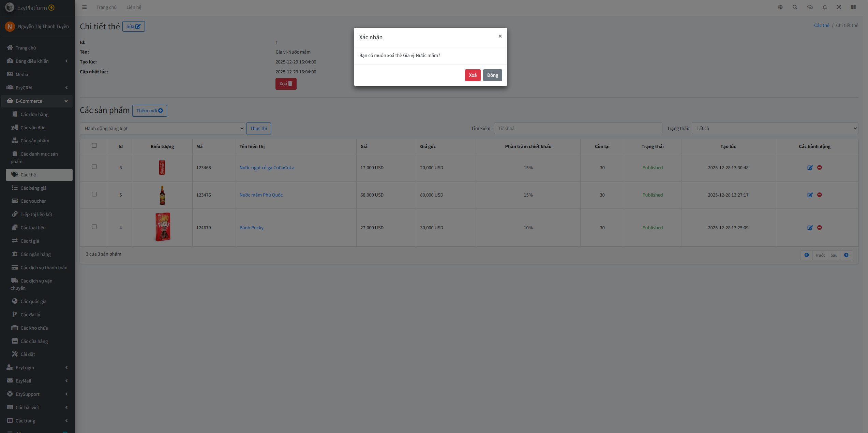The height and width of the screenshot is (433, 868).
Task: Toggle fullscreen with the expand icon
Action: 839,7
